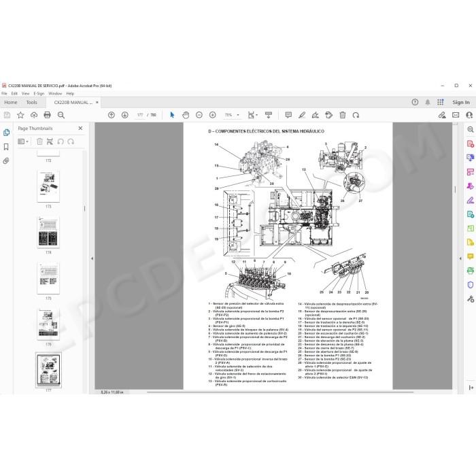Open the right pane search tools icon
The image size is (476, 476).
pos(471,129)
